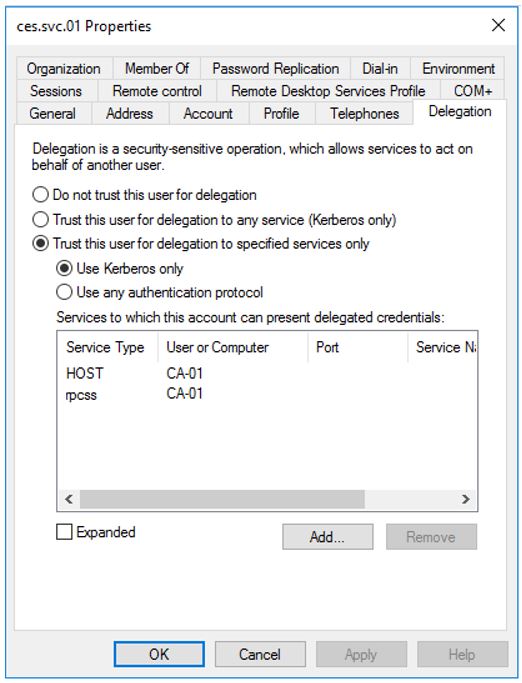Screen dimensions: 522x683
Task: Click the left scroll arrow in services list
Action: coord(68,499)
